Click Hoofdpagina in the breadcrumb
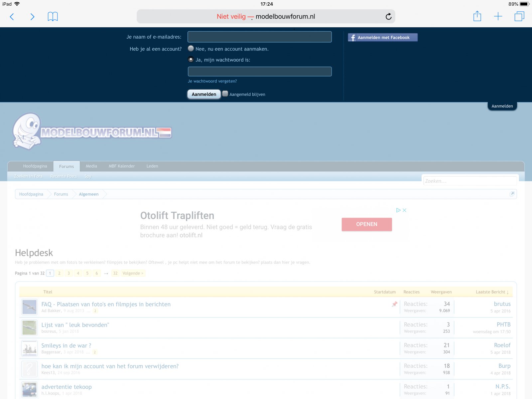The image size is (532, 399). tap(31, 194)
